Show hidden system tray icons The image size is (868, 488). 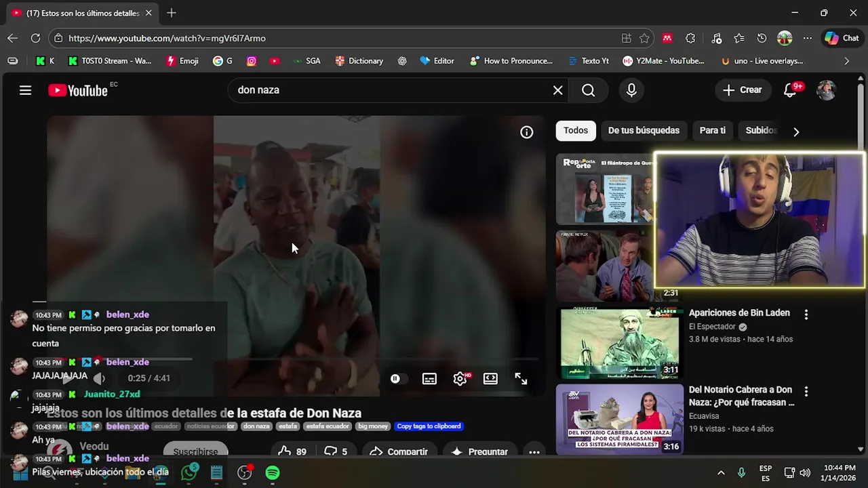[721, 472]
